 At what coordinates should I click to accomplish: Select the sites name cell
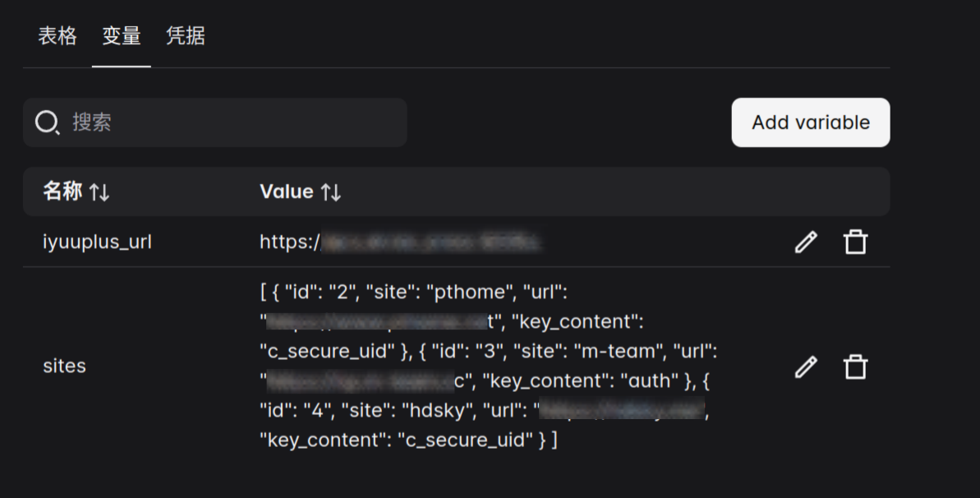[64, 366]
